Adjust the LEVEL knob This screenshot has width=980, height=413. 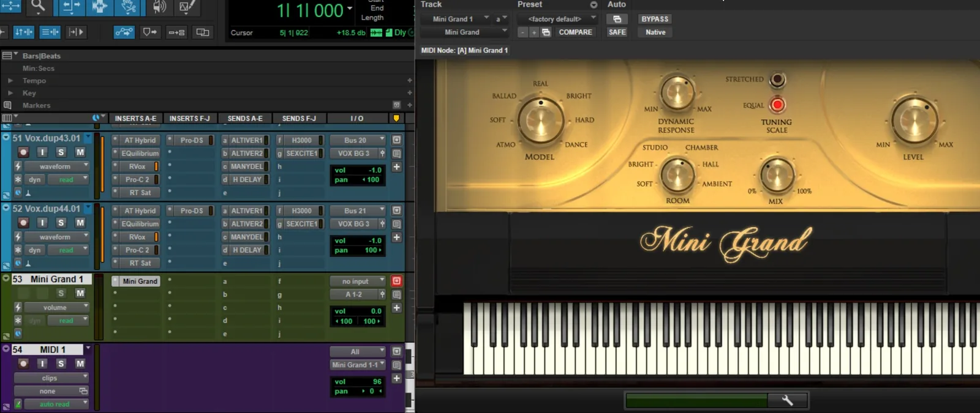pyautogui.click(x=914, y=121)
